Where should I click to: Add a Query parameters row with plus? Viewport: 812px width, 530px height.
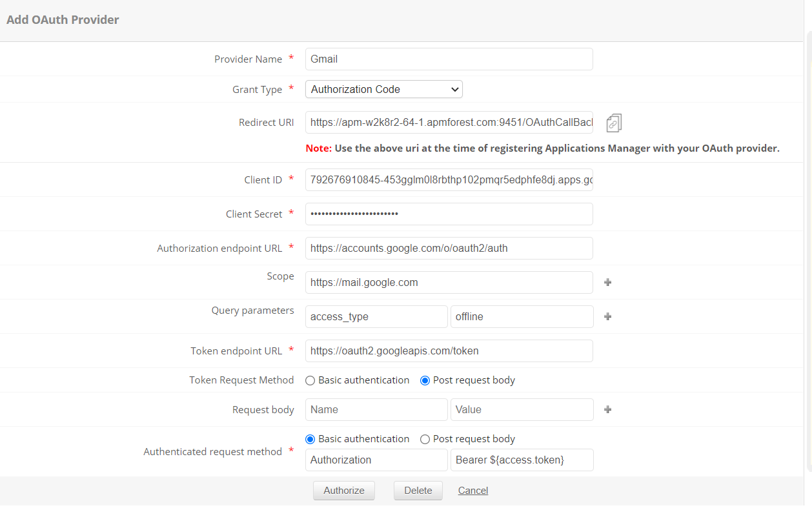607,316
